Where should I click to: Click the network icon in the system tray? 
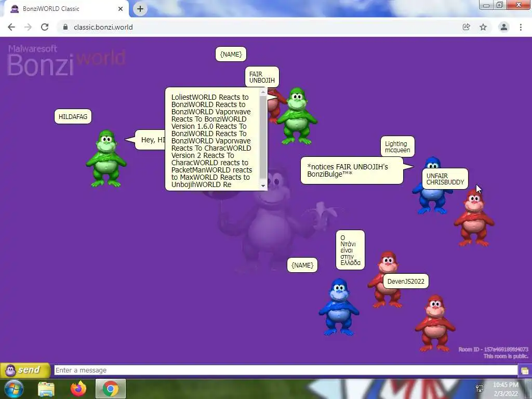coord(480,389)
